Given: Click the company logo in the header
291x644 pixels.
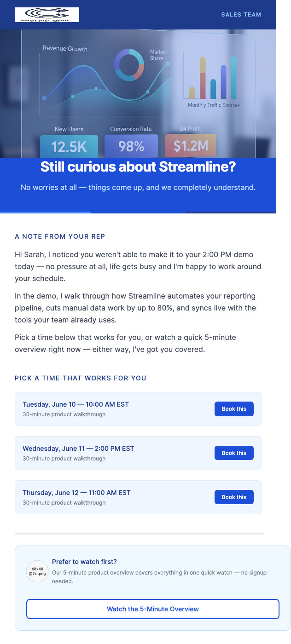Looking at the screenshot, I should pos(47,14).
